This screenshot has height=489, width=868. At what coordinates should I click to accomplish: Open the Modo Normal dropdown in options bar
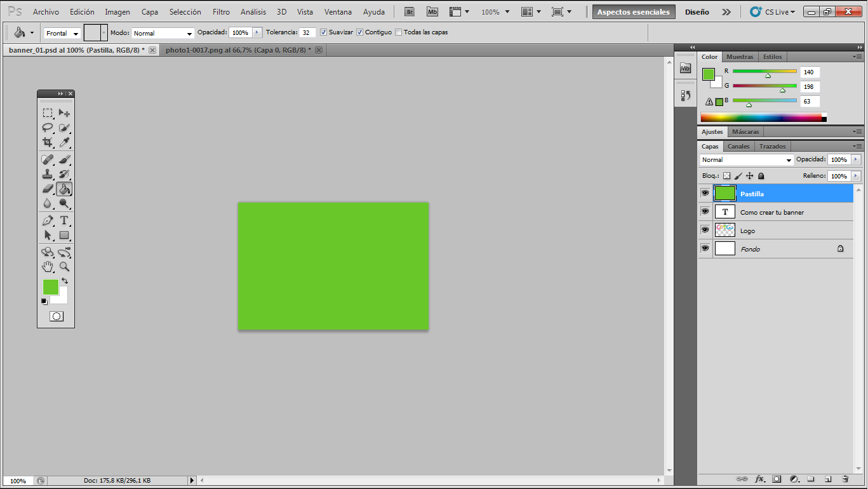coord(163,33)
